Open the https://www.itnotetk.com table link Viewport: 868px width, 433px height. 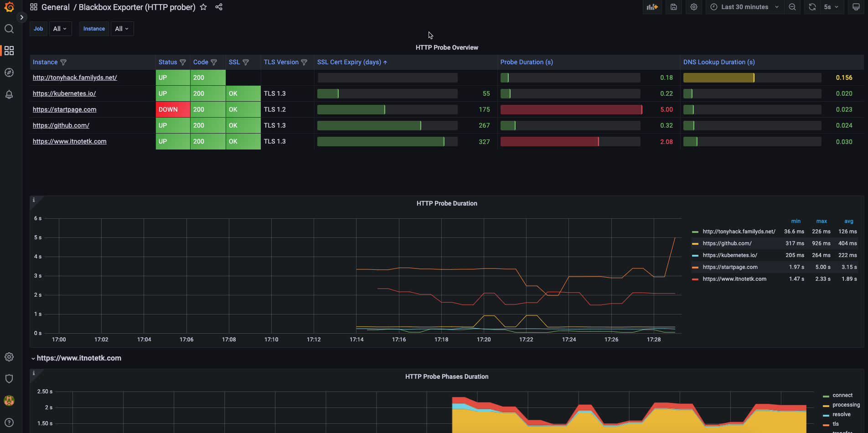70,141
